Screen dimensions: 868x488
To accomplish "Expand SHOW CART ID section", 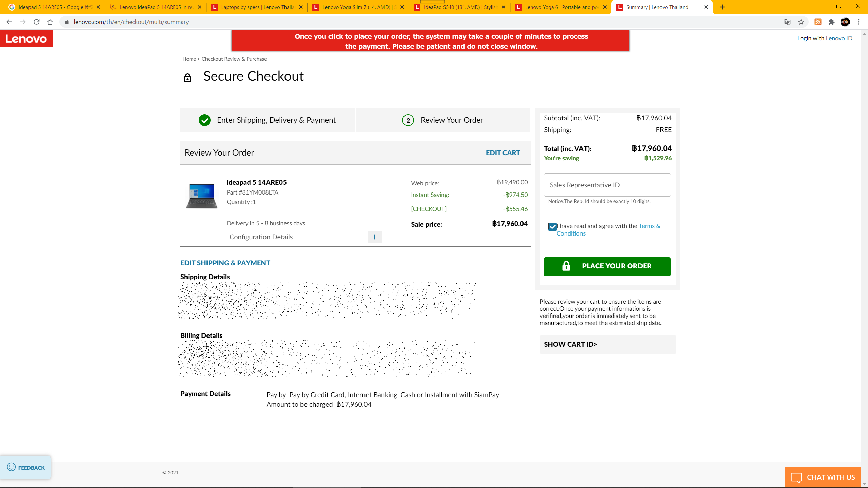I will (x=608, y=344).
